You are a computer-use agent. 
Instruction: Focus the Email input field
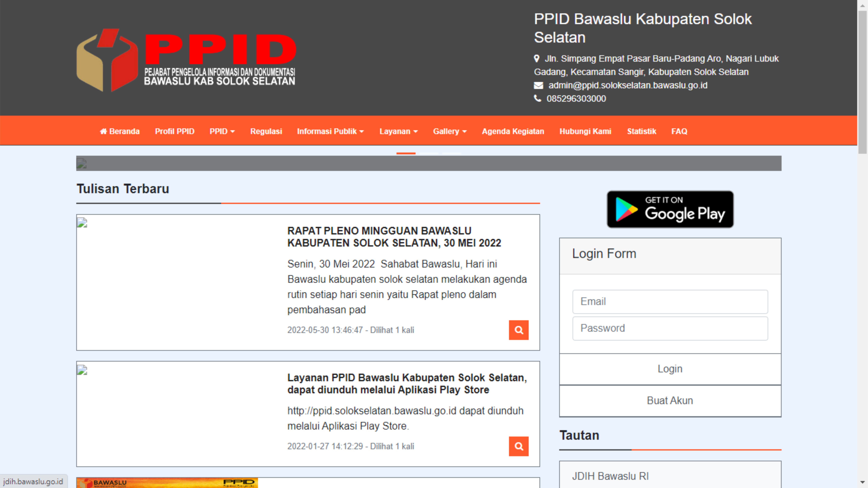670,302
